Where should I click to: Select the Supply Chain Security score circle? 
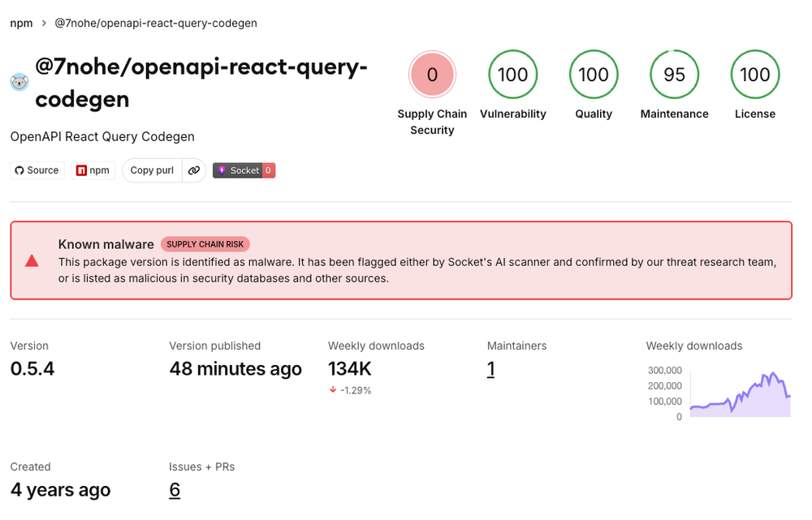coord(433,75)
